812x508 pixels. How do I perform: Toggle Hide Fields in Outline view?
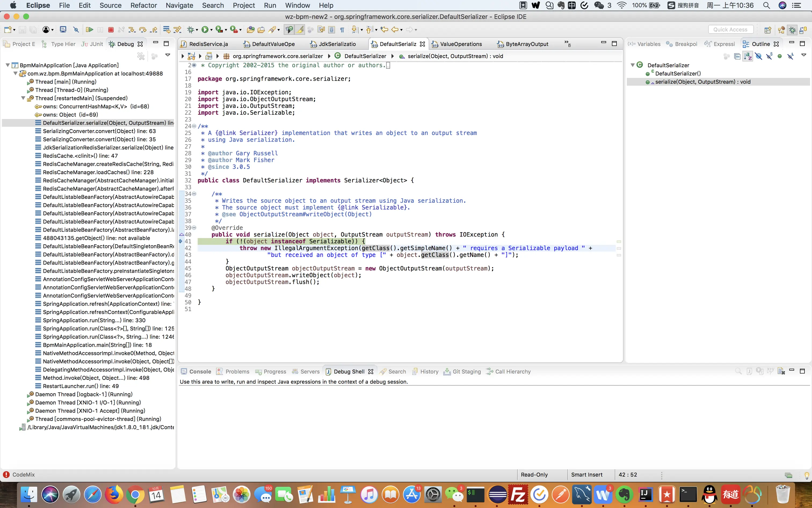(x=759, y=56)
